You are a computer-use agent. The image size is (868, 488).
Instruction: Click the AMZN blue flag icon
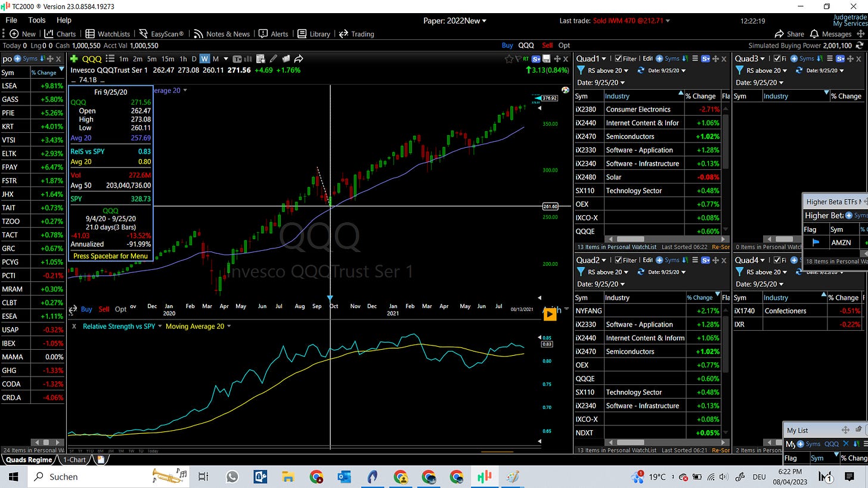point(816,243)
